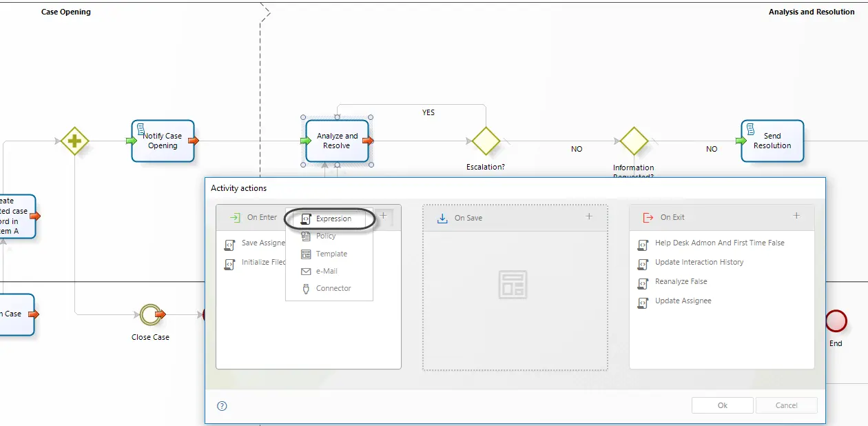Click the Help Desk Admon expression icon
868x426 pixels.
pos(643,244)
